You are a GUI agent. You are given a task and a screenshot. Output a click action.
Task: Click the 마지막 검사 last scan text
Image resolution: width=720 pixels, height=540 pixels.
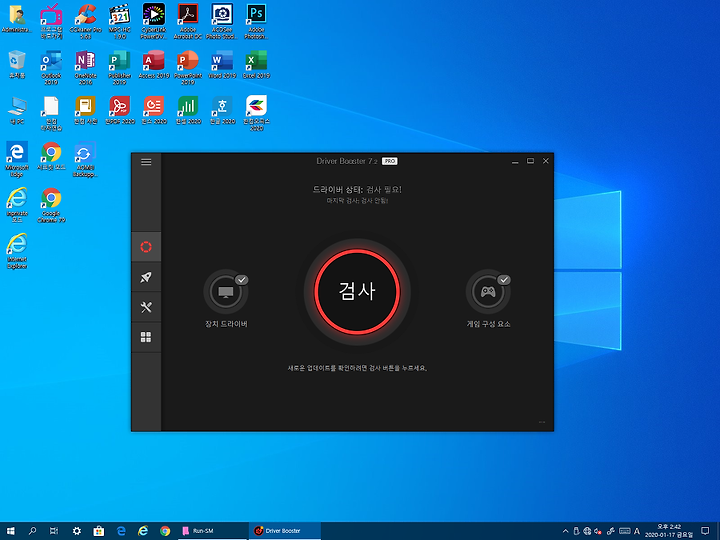357,201
